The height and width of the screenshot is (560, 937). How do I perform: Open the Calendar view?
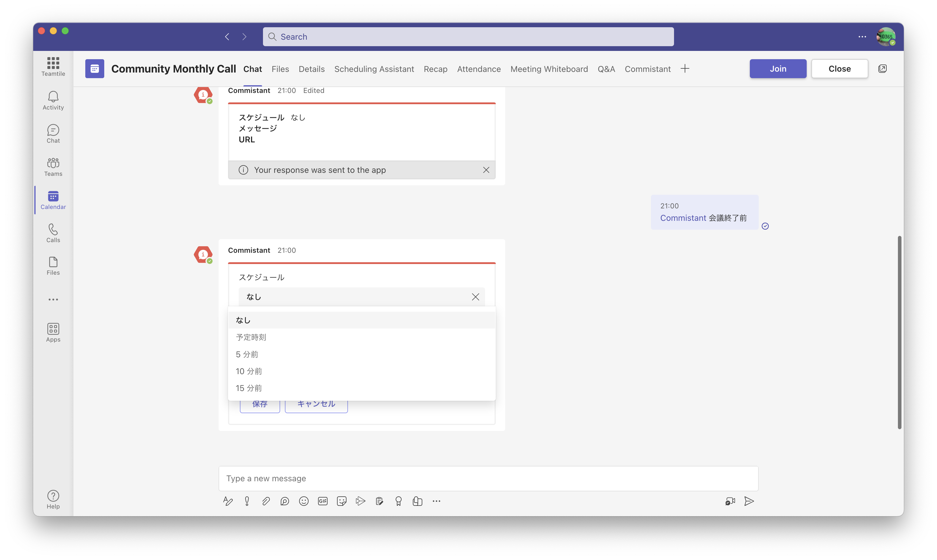[x=53, y=200]
